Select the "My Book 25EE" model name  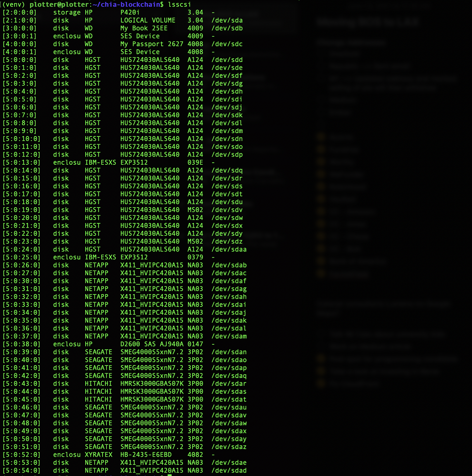coord(144,28)
